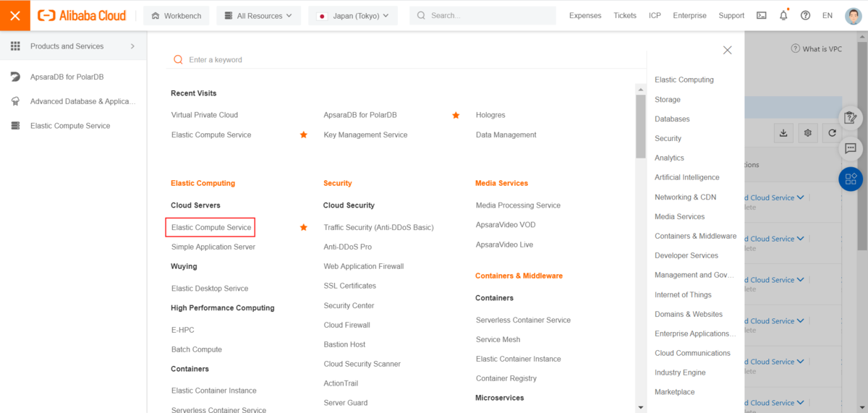The width and height of the screenshot is (868, 413).
Task: Close the product panel with X icon
Action: point(728,50)
